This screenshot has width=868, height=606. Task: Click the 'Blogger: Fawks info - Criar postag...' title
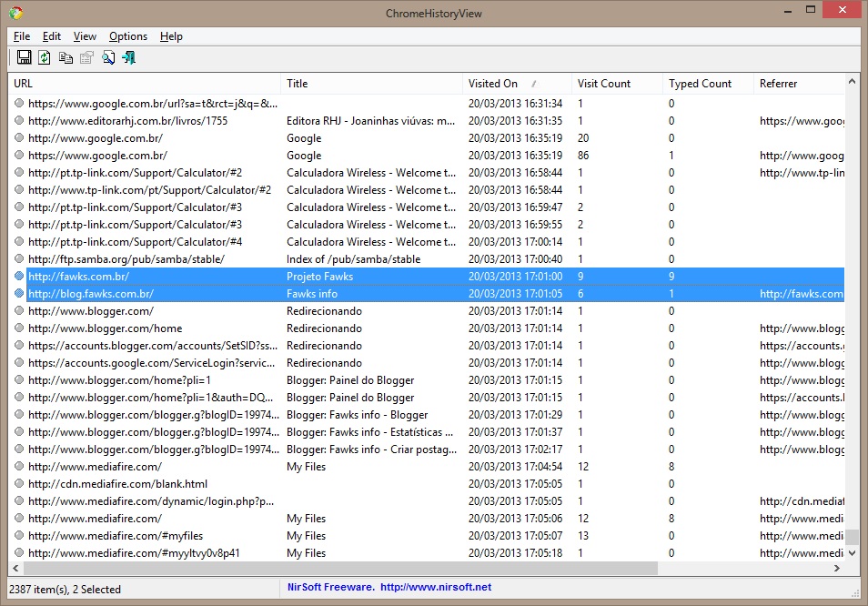371,449
